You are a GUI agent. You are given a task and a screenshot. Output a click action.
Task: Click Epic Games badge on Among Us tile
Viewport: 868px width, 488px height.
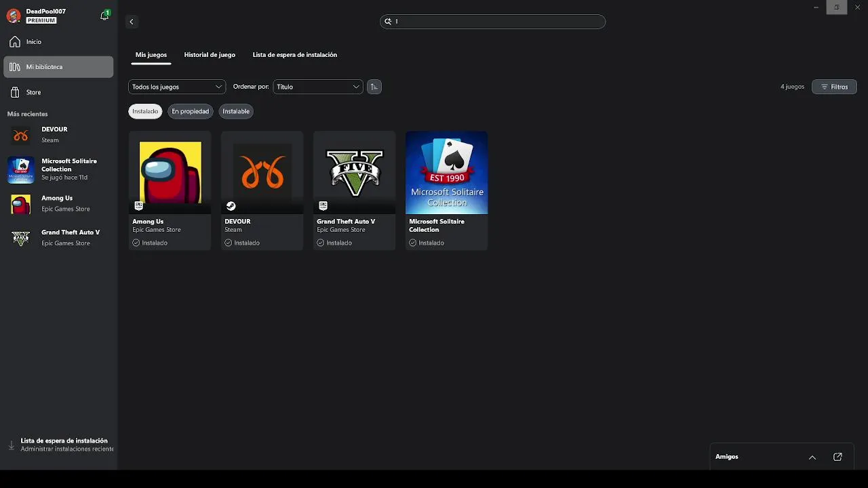click(138, 206)
